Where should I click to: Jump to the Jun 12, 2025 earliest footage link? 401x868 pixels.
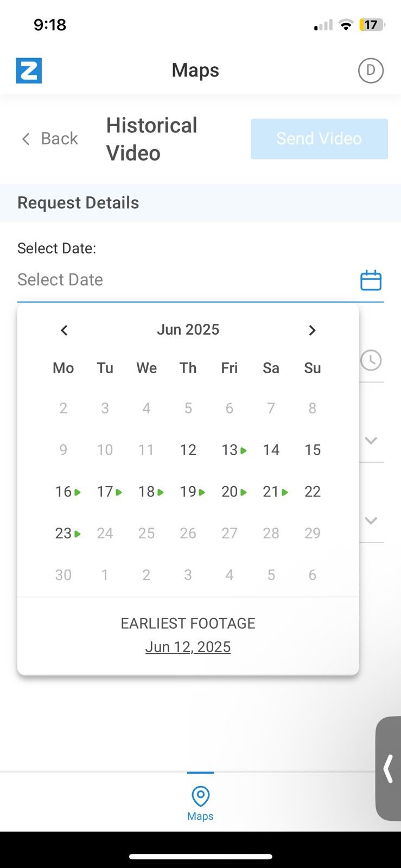point(188,647)
